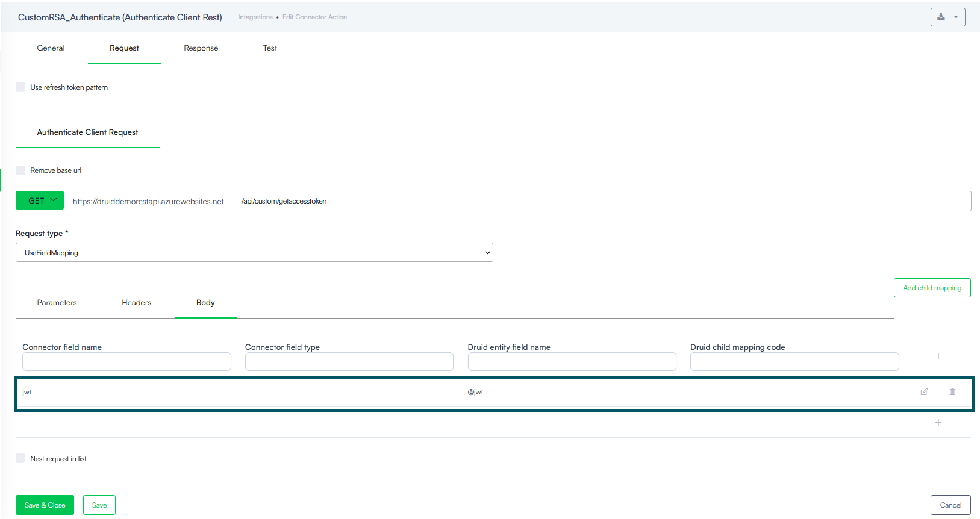The width and height of the screenshot is (980, 519).
Task: Click Add child mapping button
Action: (x=932, y=288)
